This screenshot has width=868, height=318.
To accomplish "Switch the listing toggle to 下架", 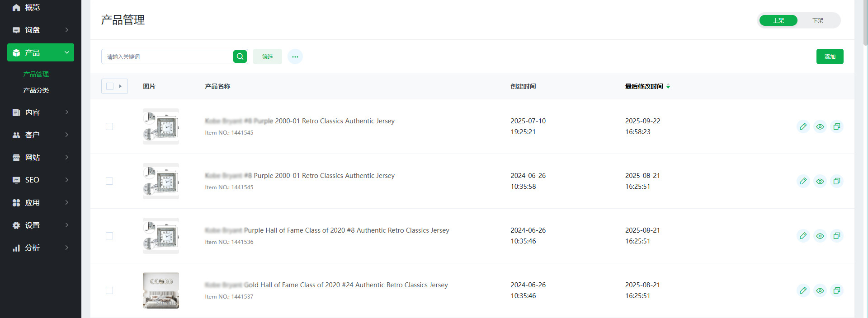I will click(817, 20).
